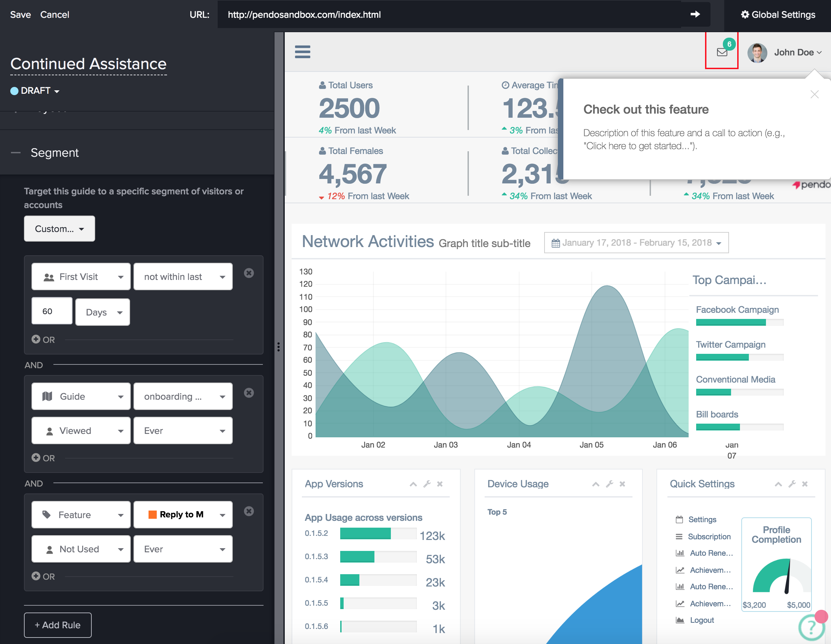Click the hamburger menu icon
This screenshot has width=831, height=644.
303,52
